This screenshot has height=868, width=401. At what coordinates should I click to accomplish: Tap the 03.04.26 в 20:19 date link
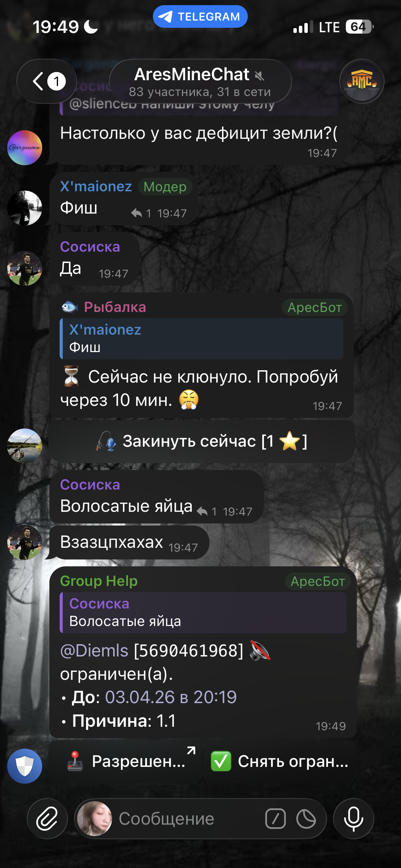point(171,697)
